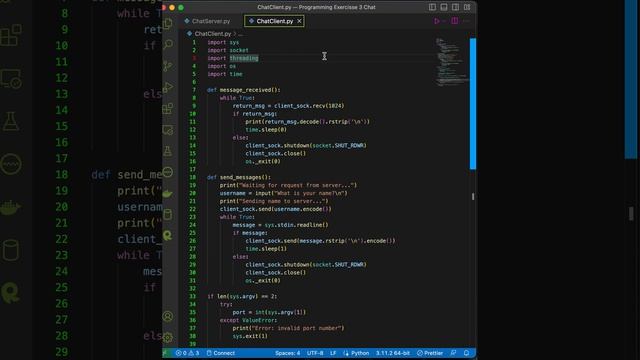Run the Python file with the play icon

click(x=437, y=21)
